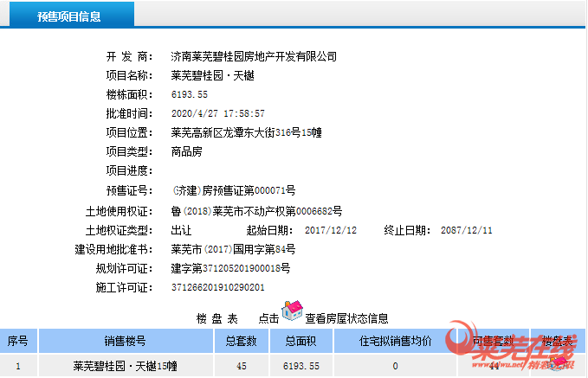The height and width of the screenshot is (378, 588).
Task: Click table total area cell 6193.55
Action: (x=300, y=366)
